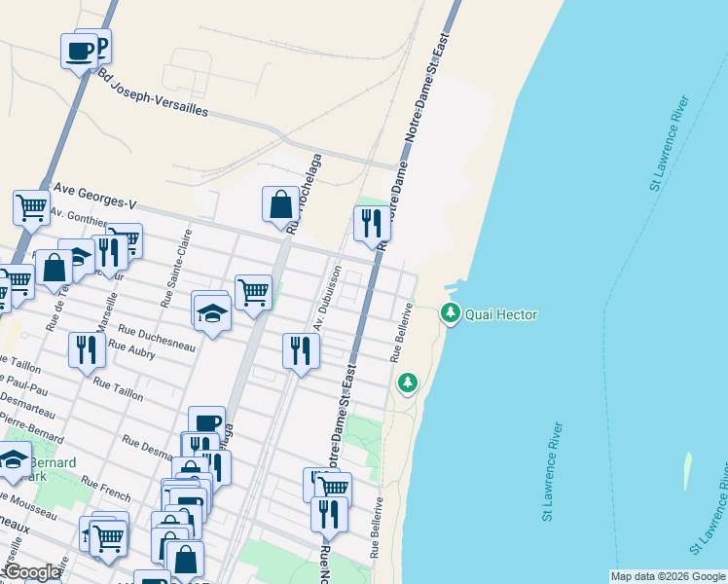The image size is (728, 584).
Task: Click the coffee cup marker near Bd Joseph-Versailles
Action: (79, 55)
